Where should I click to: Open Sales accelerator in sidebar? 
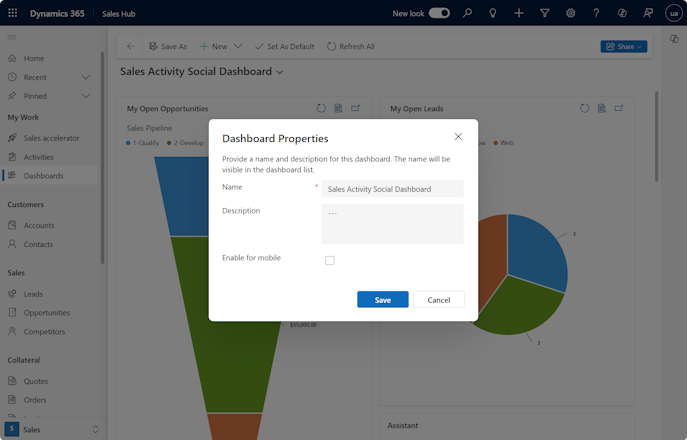point(49,138)
